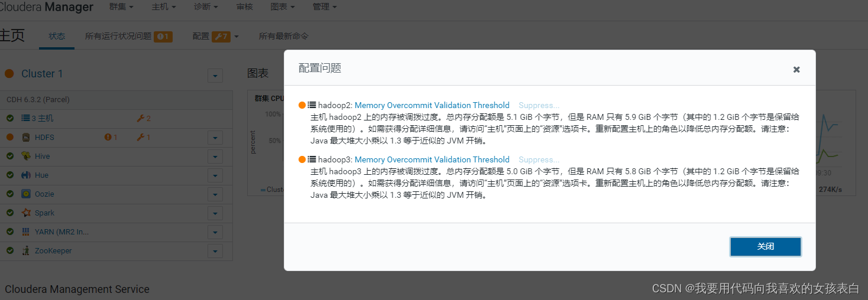Screen dimensions: 868x300
Task: Click the CDH 6.3.2 (Parcel) label
Action: (x=38, y=100)
